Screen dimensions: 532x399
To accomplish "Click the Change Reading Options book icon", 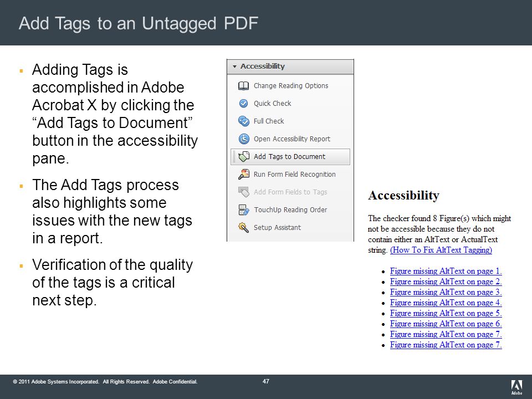I will (x=243, y=86).
